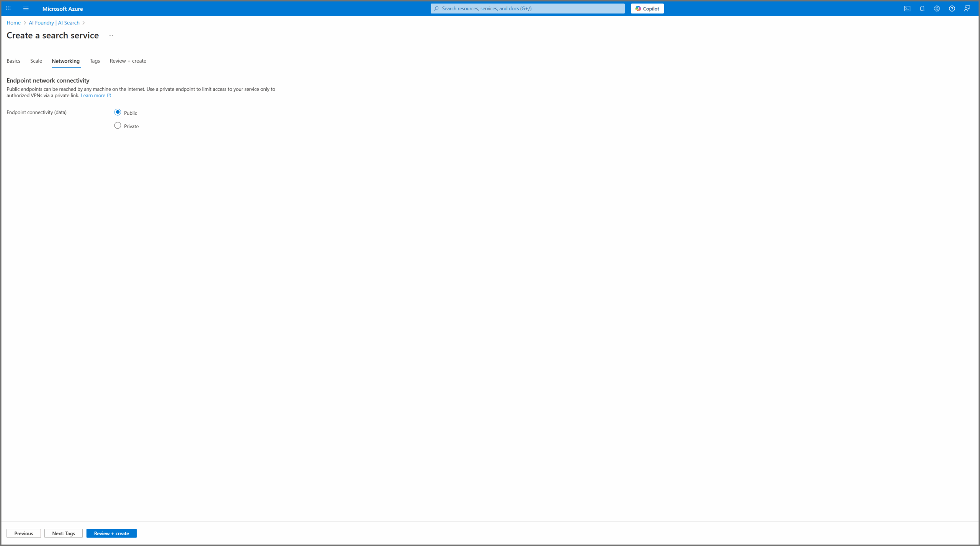Open the Review + create tab

(128, 61)
